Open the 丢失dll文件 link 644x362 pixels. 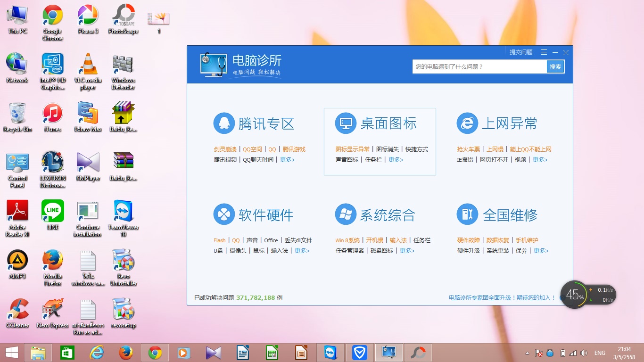pos(298,240)
